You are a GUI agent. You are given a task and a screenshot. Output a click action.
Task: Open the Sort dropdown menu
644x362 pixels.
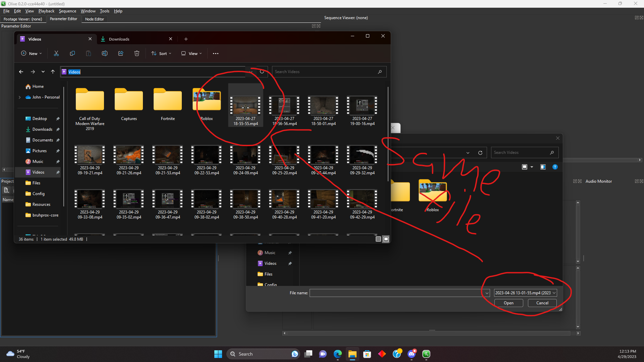[x=161, y=54]
